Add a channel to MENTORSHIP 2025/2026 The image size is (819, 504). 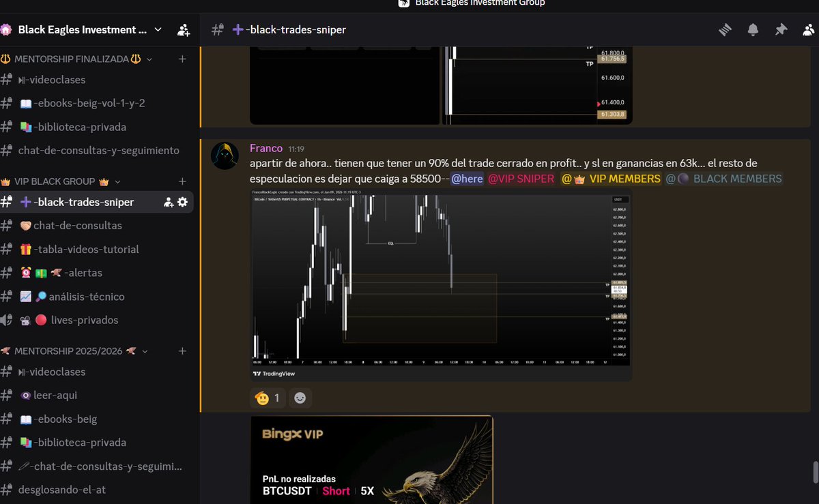click(182, 351)
